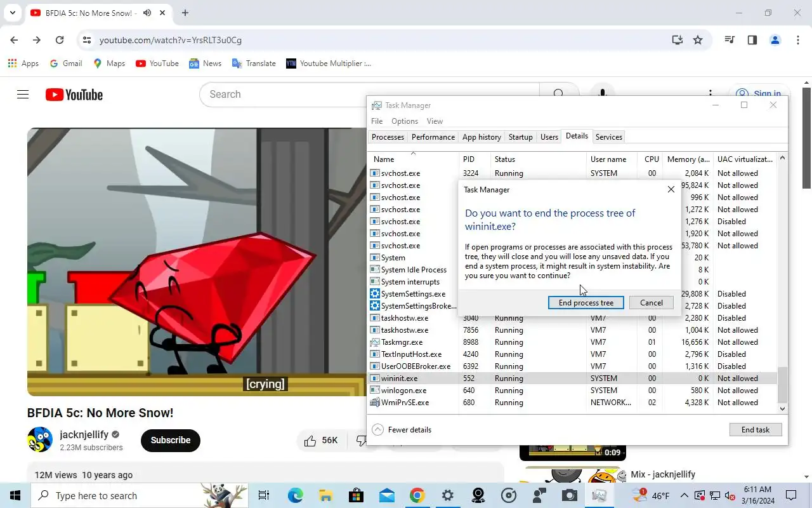Select System Idle Process row

click(414, 270)
